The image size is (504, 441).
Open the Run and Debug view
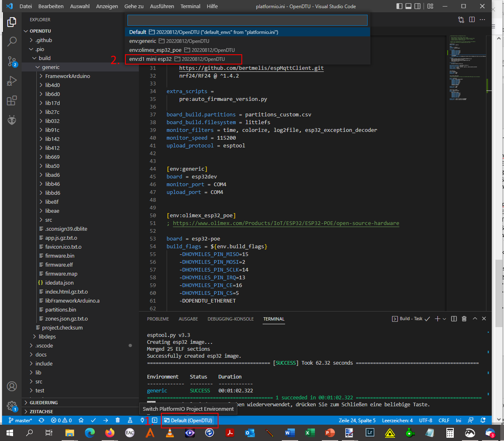(12, 81)
